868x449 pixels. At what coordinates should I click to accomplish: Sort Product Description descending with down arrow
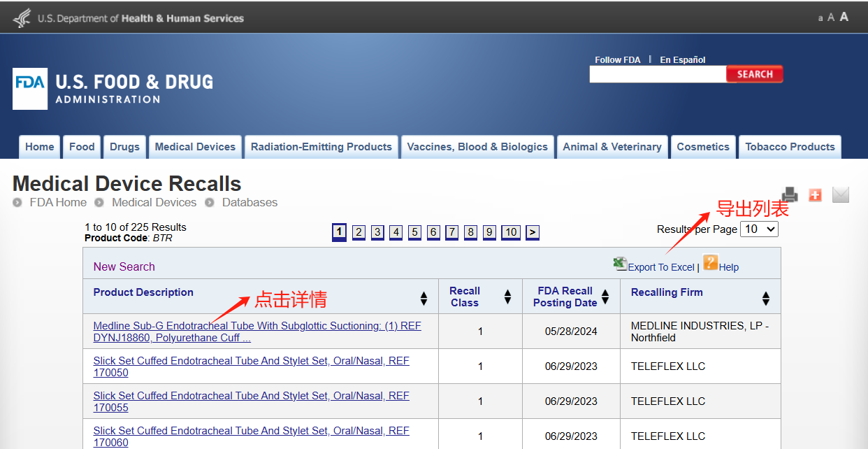(424, 302)
